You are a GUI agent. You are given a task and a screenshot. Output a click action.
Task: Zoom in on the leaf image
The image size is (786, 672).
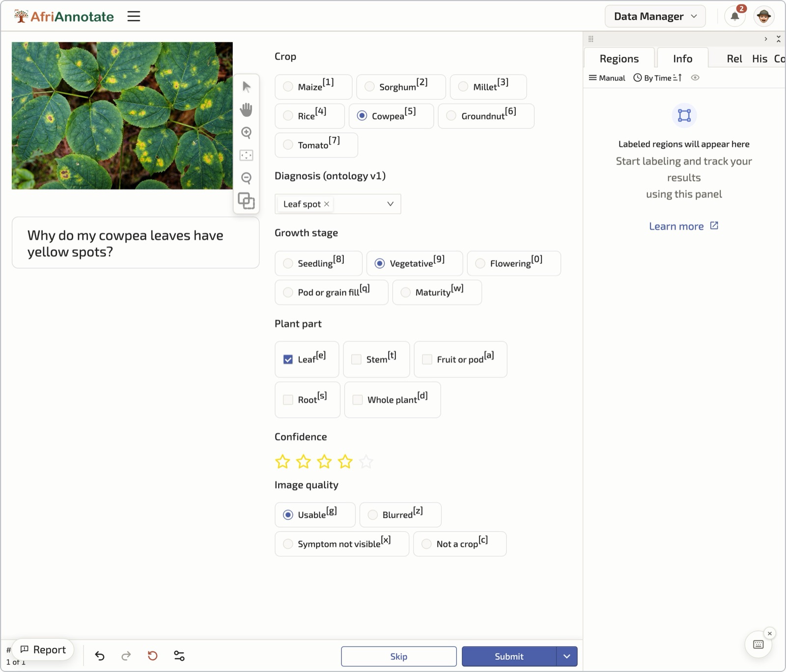pos(246,133)
